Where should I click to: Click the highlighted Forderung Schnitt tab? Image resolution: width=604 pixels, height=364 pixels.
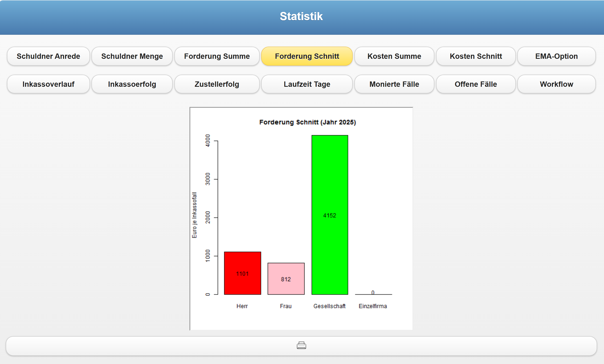point(307,56)
